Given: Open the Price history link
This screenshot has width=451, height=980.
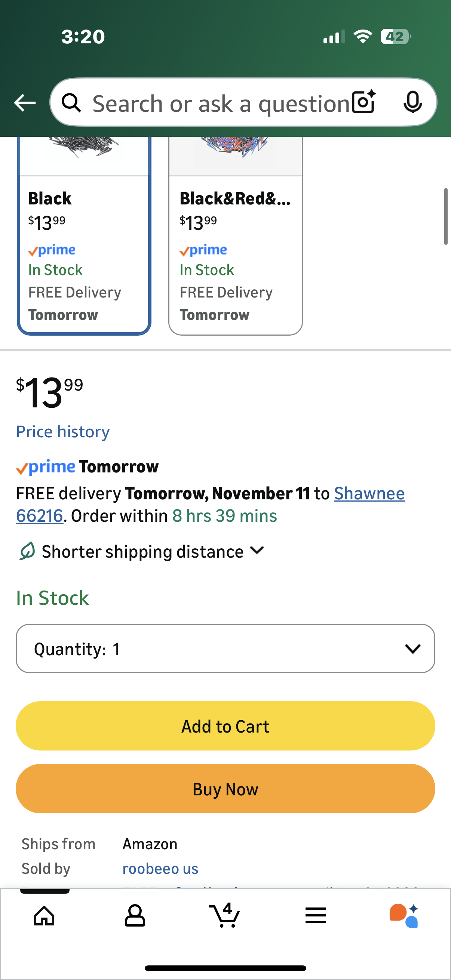Looking at the screenshot, I should (63, 432).
